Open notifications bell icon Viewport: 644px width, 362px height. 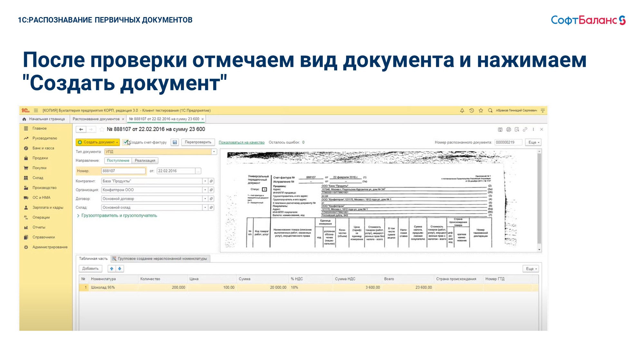pos(462,110)
